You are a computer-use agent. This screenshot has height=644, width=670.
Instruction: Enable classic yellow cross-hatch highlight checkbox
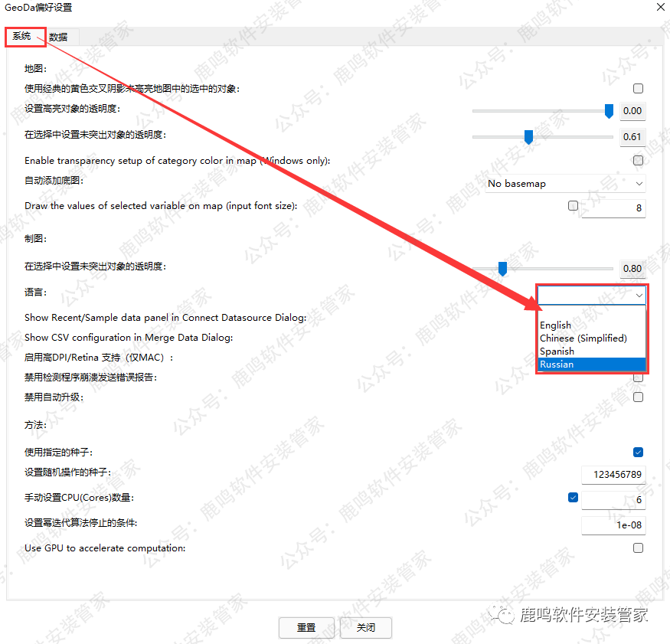[638, 89]
